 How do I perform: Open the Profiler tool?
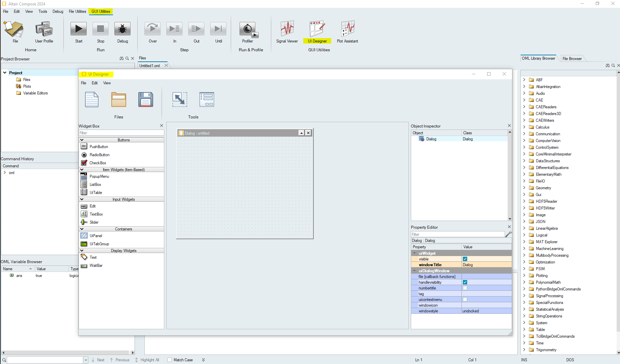tap(248, 29)
